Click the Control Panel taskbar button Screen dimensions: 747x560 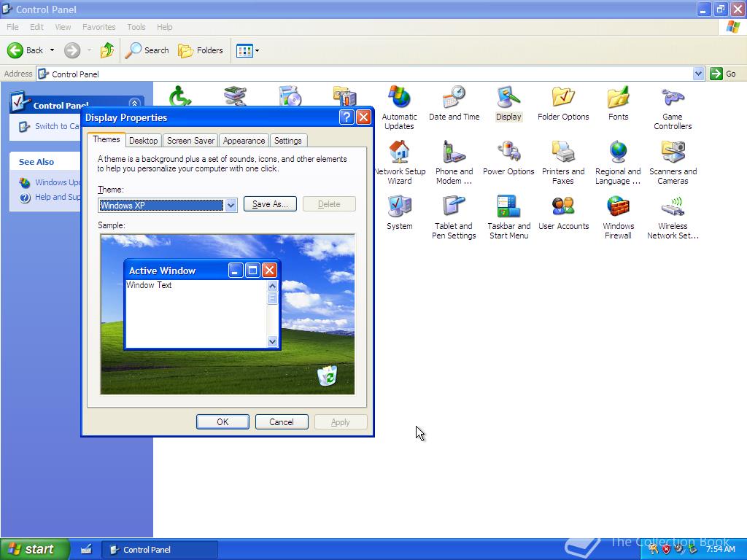(160, 550)
